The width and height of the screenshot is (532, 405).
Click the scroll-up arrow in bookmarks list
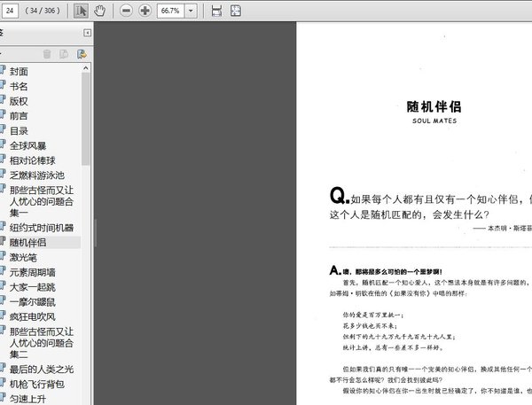pos(85,68)
